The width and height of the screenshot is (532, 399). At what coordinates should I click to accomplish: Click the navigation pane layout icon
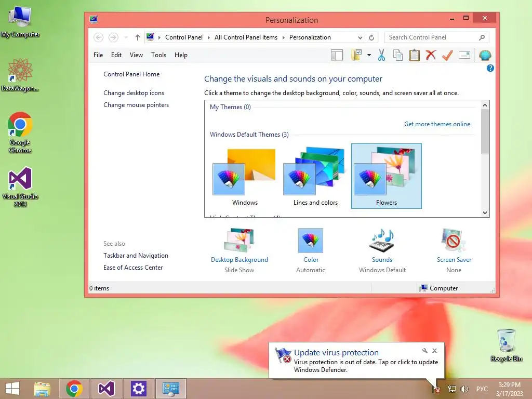point(337,55)
